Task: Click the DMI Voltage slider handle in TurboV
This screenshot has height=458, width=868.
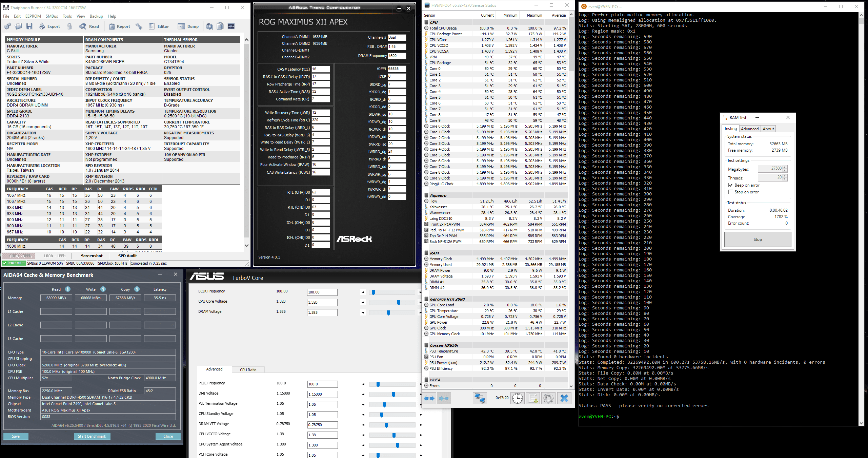Action: click(x=393, y=395)
